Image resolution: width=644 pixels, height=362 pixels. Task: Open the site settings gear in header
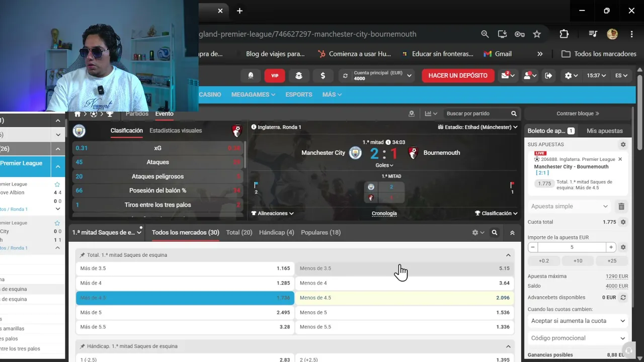571,75
